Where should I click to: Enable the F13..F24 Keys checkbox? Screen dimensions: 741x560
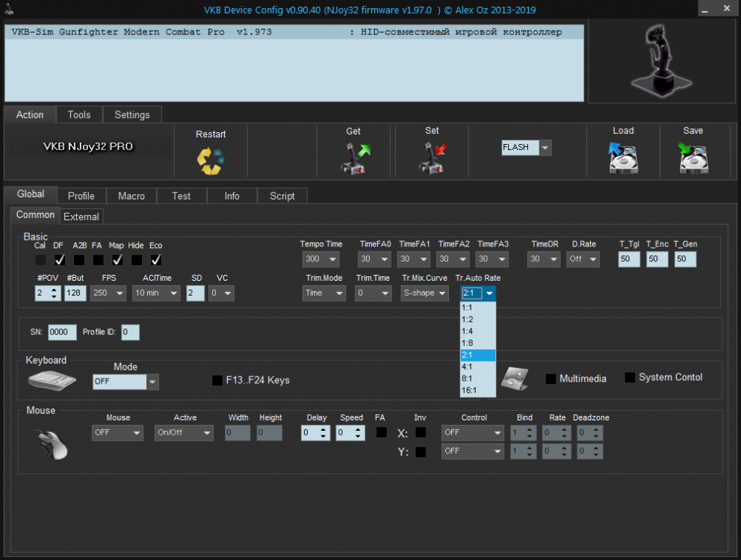point(217,380)
